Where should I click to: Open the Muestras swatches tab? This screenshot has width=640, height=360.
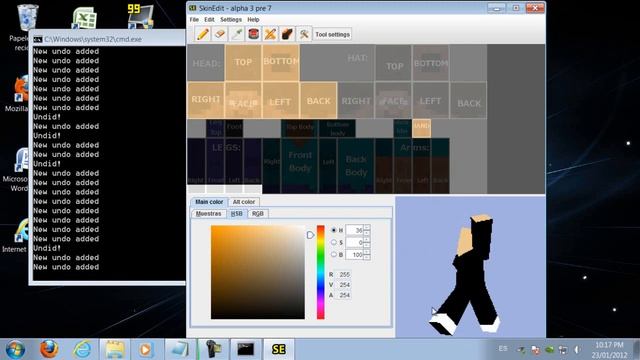208,213
